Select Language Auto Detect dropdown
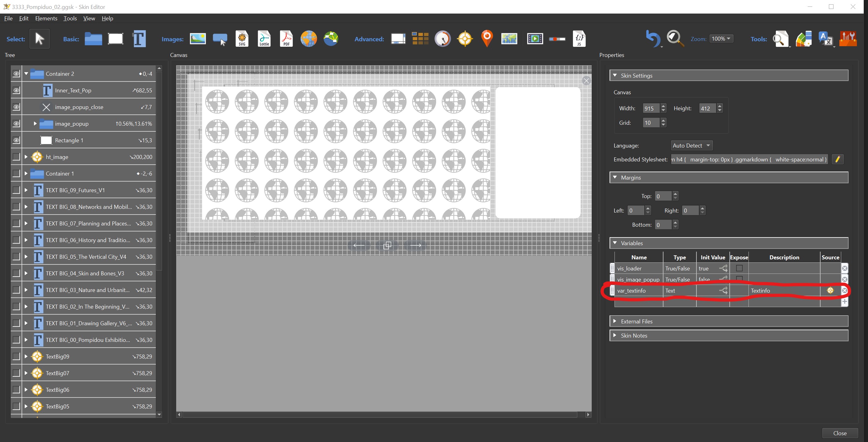The image size is (868, 442). (x=691, y=145)
